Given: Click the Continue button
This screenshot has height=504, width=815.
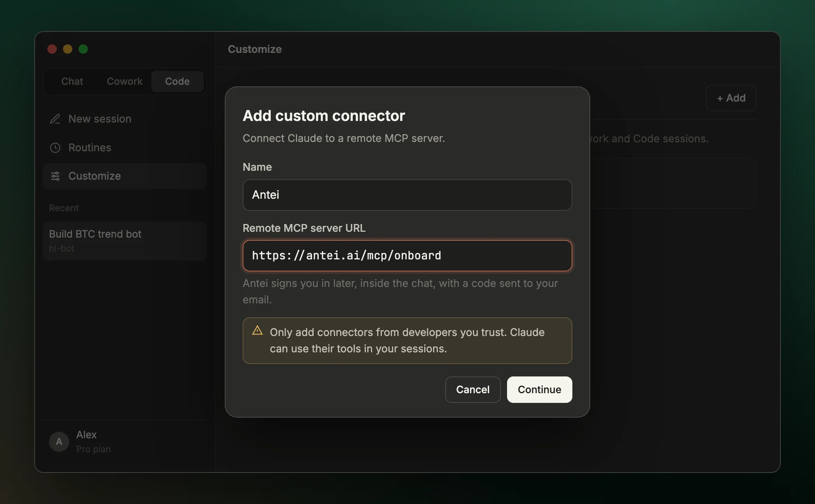Looking at the screenshot, I should [x=539, y=390].
